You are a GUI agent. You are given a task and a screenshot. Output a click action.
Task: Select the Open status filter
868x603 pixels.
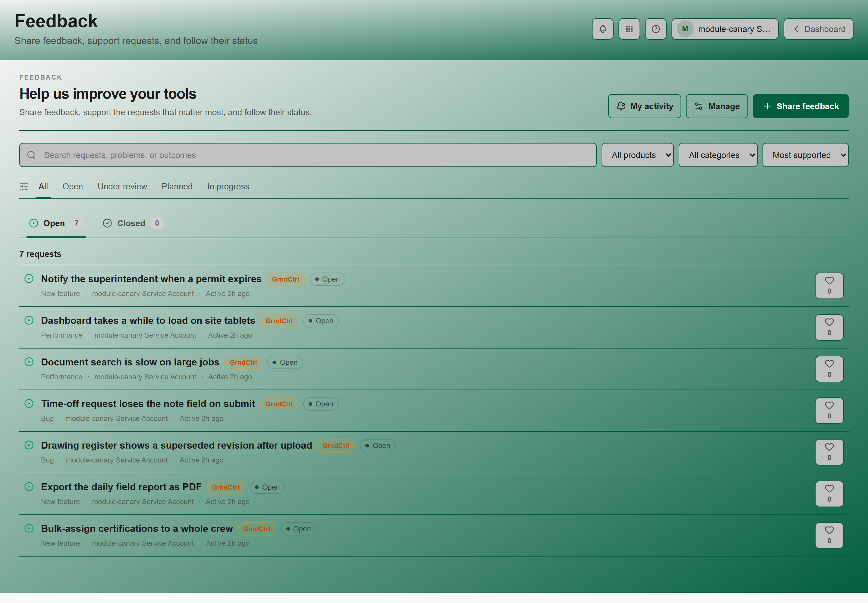pyautogui.click(x=73, y=187)
